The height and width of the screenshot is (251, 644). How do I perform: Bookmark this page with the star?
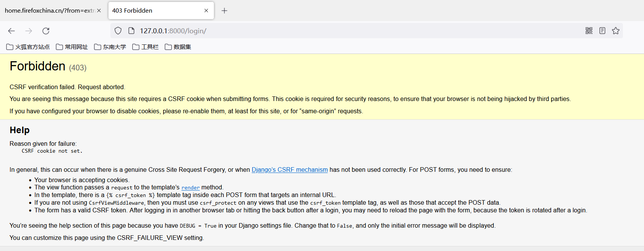616,31
